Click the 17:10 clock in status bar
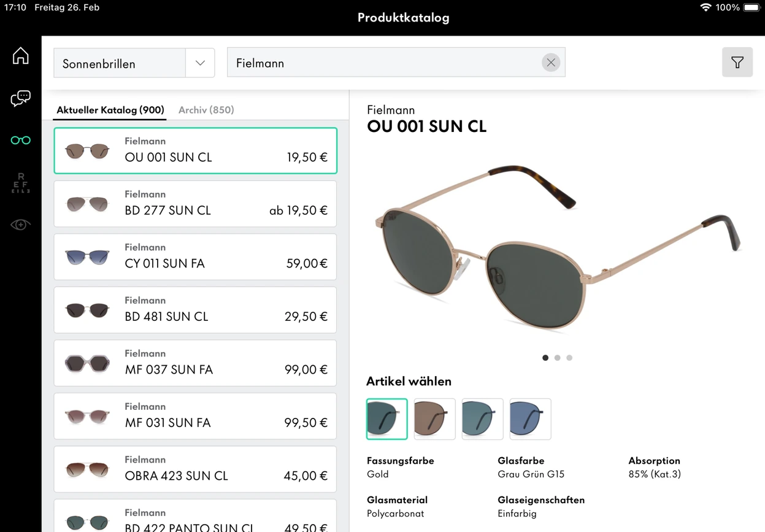This screenshot has width=765, height=532. coord(15,7)
